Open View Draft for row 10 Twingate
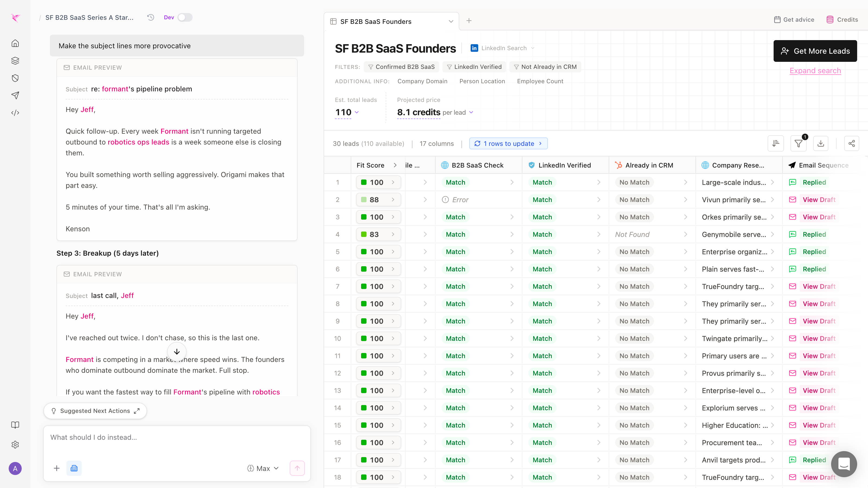The height and width of the screenshot is (488, 868). 819,338
